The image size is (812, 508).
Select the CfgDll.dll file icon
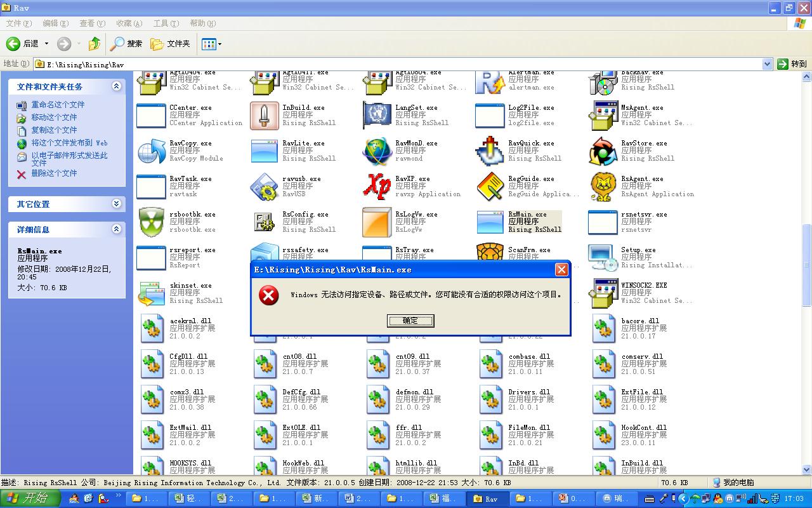pos(152,364)
